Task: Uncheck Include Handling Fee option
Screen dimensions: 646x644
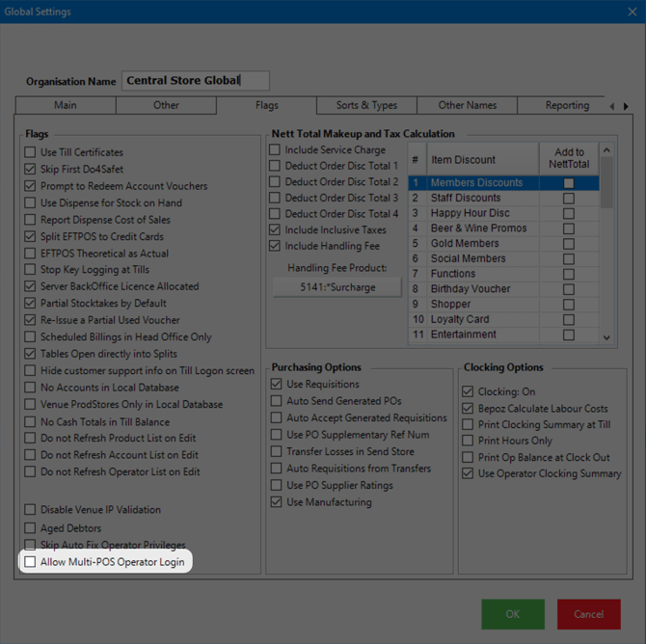Action: point(276,247)
